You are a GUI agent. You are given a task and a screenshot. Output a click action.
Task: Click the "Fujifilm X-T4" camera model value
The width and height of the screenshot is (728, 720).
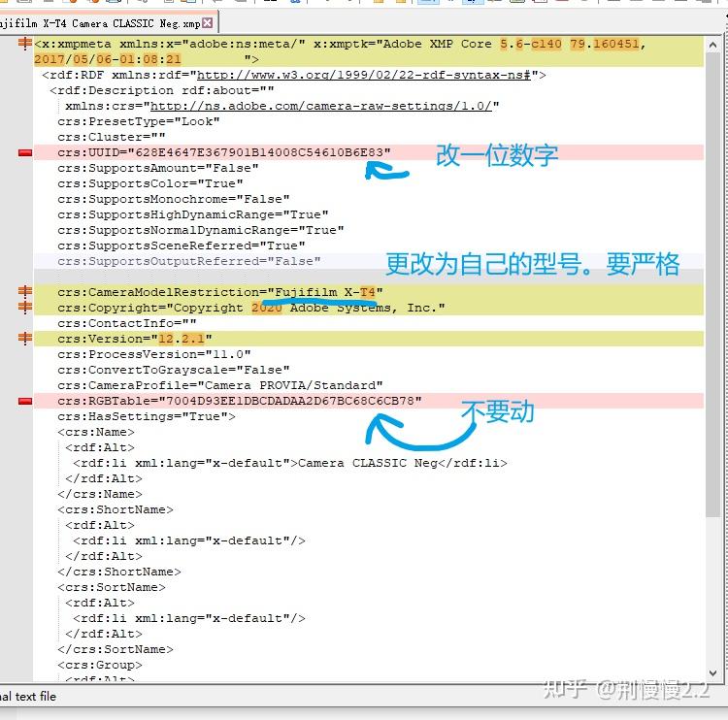(325, 292)
